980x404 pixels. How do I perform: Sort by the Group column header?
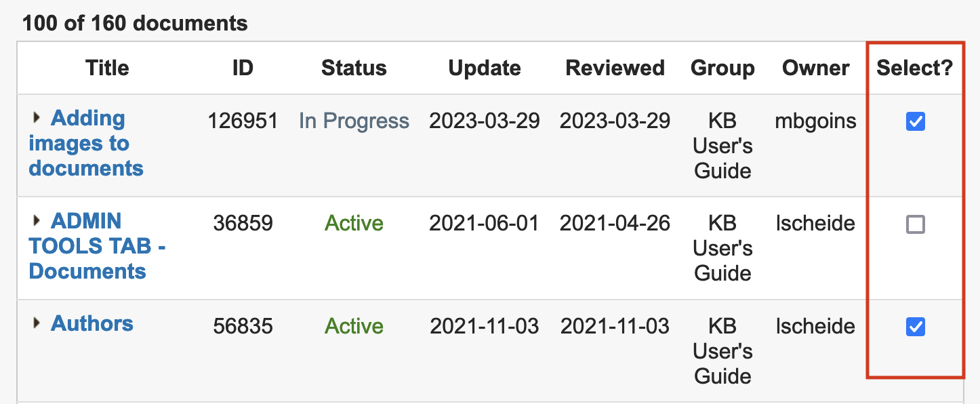point(722,68)
